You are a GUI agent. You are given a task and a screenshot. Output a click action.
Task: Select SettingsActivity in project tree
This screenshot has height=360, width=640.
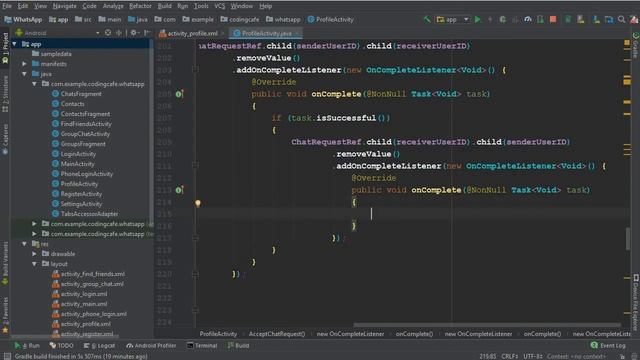[77, 204]
